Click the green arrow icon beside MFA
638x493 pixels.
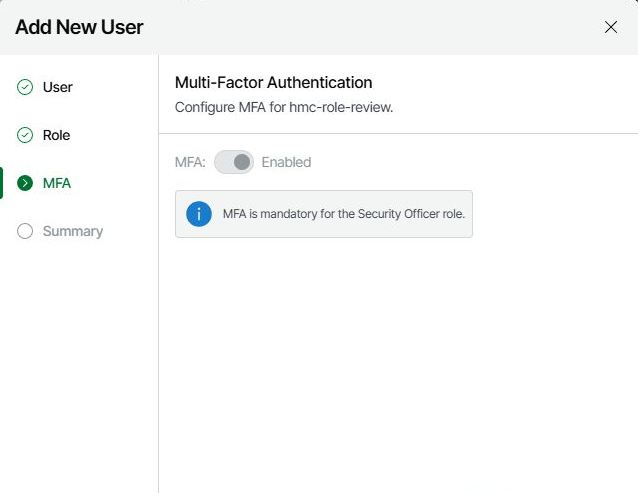[25, 183]
